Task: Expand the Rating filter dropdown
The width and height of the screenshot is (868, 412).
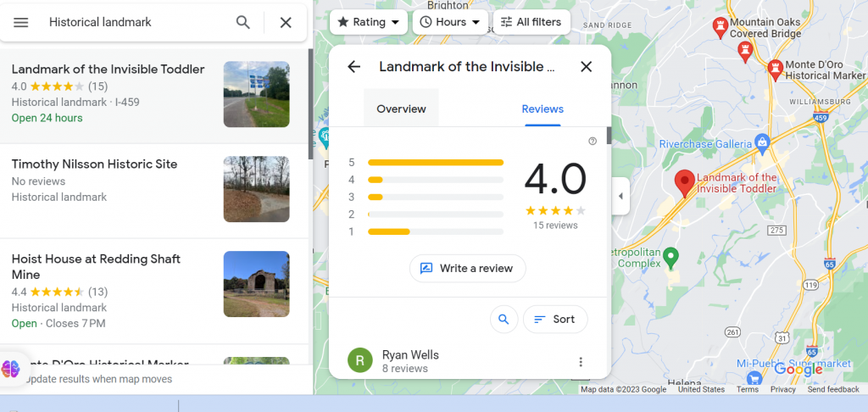Action: [x=369, y=22]
